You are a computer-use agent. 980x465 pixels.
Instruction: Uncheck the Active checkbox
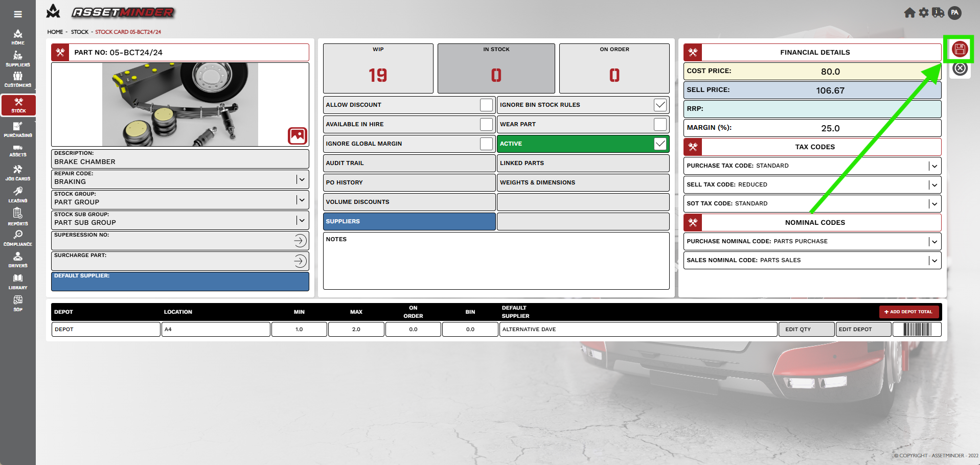coord(660,144)
